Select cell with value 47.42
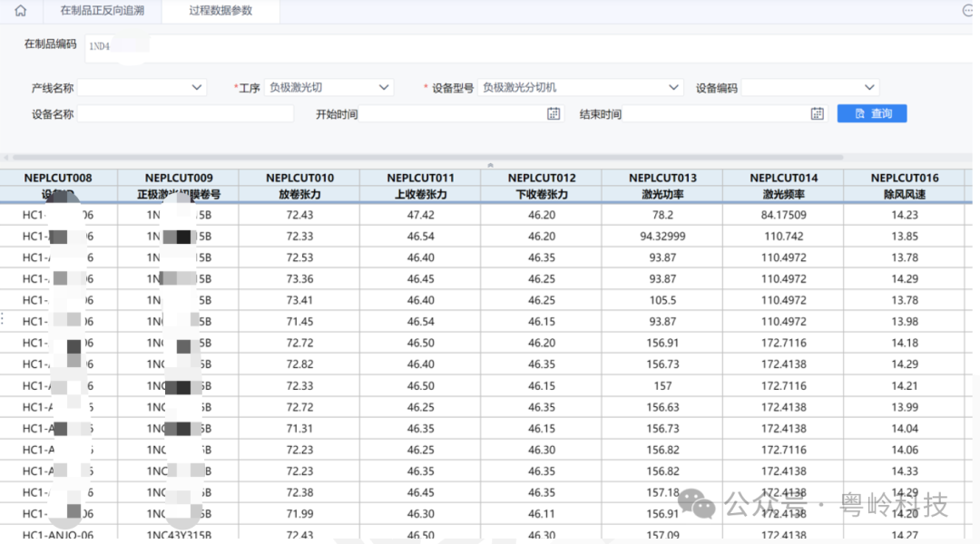Screen dimensions: 980x544 (x=421, y=215)
